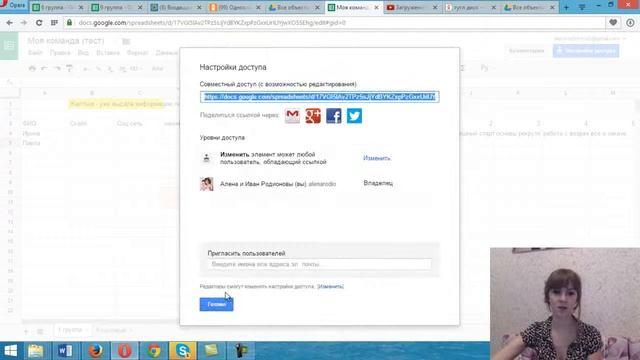Open the downloads icon beside the heart
Image resolution: width=640 pixels, height=360 pixels.
point(630,23)
